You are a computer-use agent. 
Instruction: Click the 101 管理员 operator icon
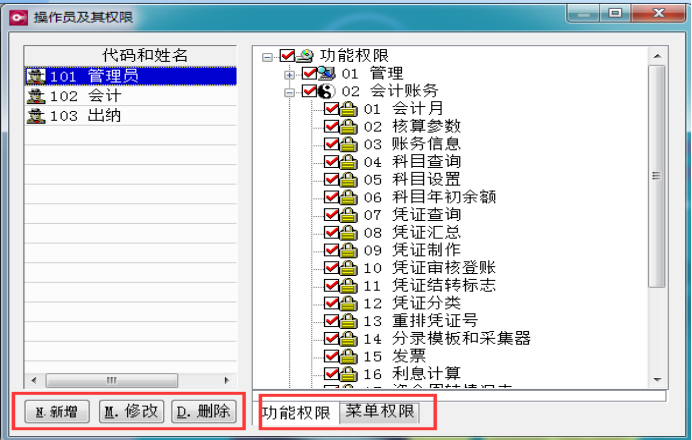point(36,75)
